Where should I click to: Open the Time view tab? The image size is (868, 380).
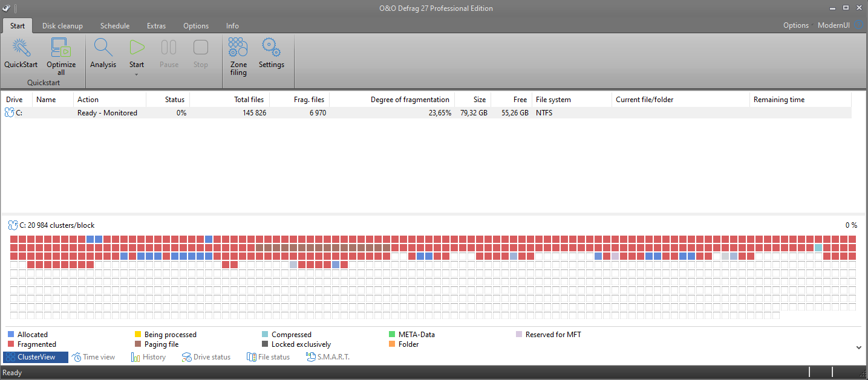(94, 357)
